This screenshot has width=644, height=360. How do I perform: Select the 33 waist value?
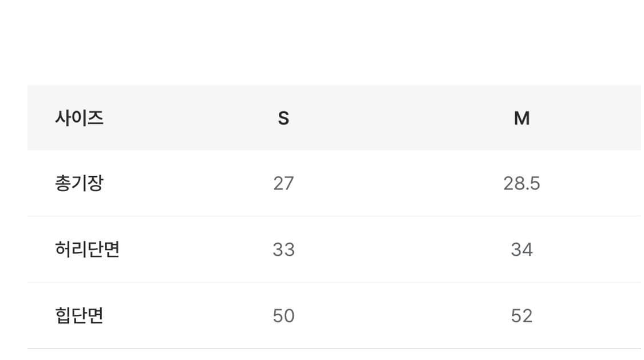coord(283,250)
